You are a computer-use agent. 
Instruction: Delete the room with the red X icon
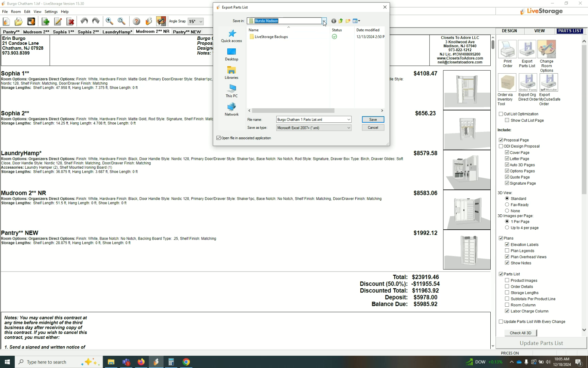[x=71, y=21]
